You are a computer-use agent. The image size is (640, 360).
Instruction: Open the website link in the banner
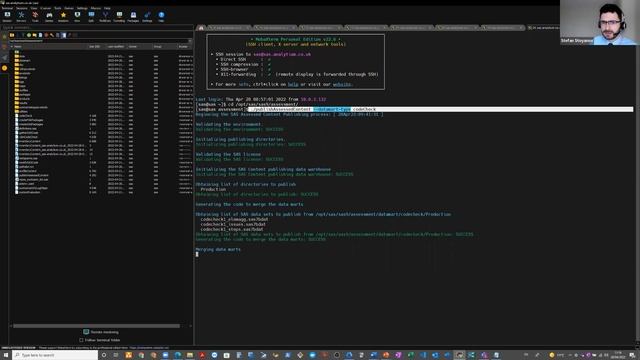(x=342, y=84)
